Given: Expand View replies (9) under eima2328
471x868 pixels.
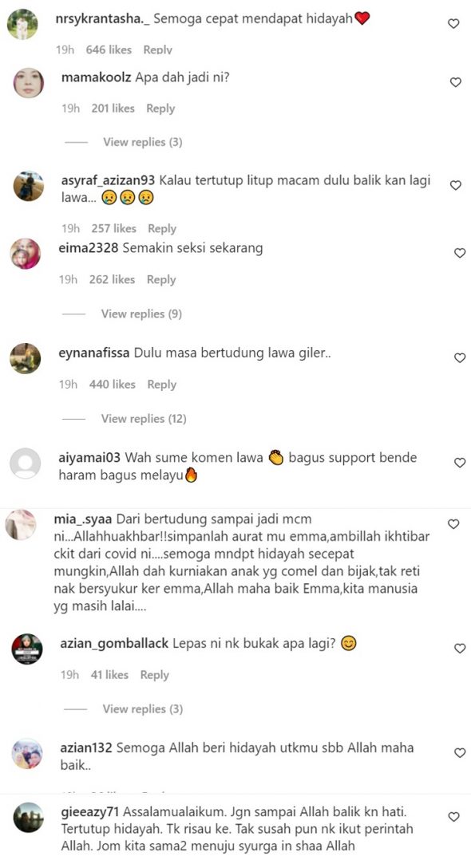Looking at the screenshot, I should coord(141,314).
